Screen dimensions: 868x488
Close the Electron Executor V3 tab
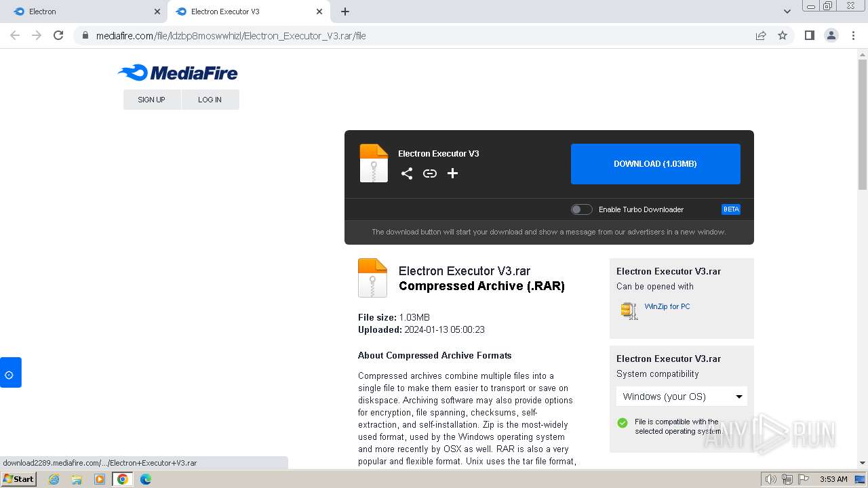(319, 12)
